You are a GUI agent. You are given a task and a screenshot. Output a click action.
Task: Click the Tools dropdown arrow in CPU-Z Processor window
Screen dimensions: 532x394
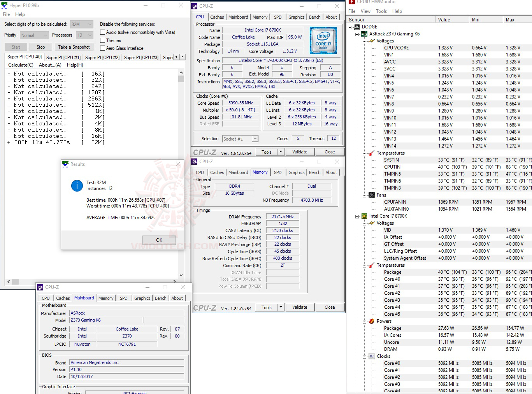[281, 152]
